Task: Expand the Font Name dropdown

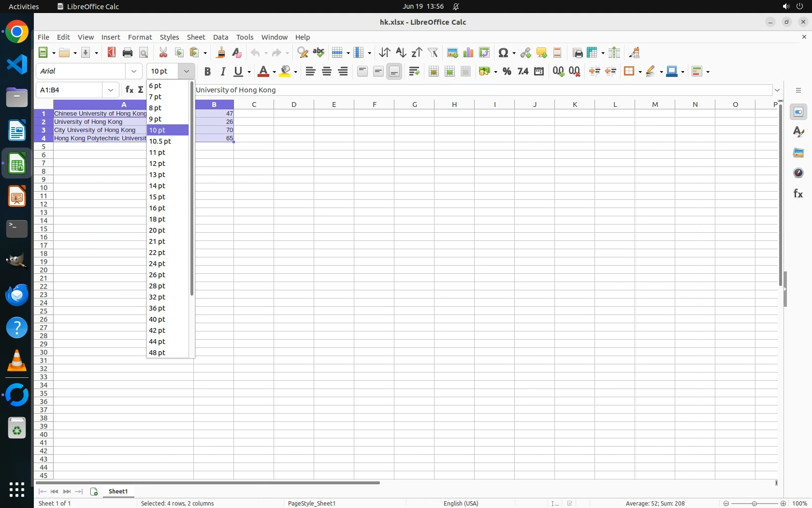Action: tap(134, 72)
